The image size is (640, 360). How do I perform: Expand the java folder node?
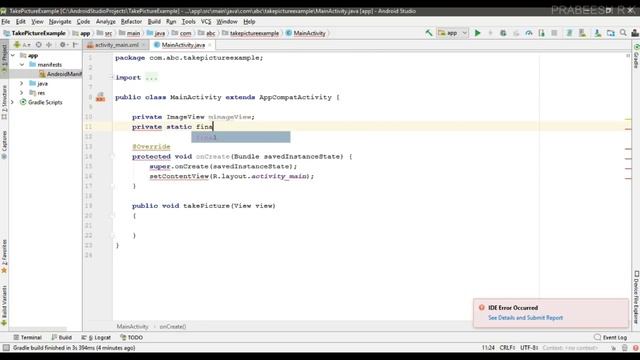pos(22,83)
